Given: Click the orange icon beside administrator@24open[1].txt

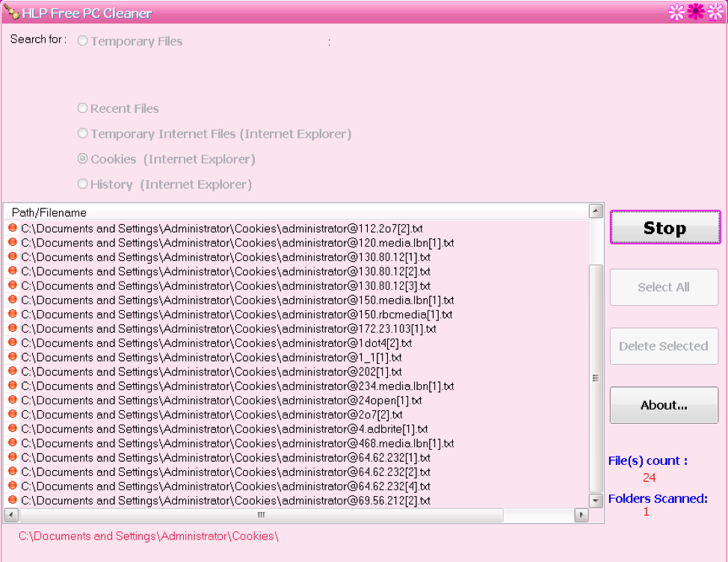Looking at the screenshot, I should coord(13,400).
